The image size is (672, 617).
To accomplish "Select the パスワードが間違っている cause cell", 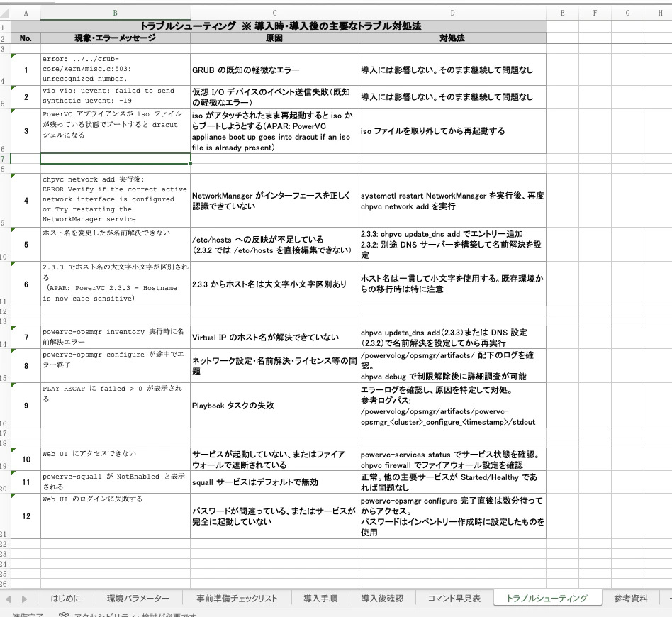I will coord(275,516).
